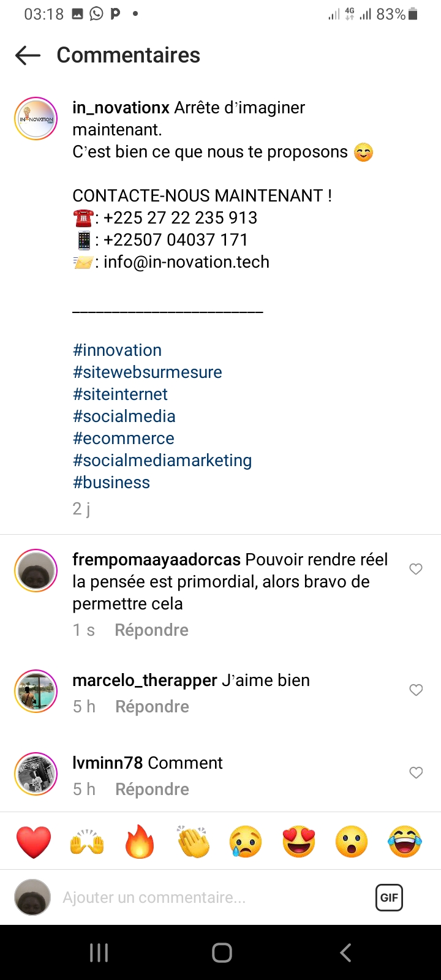The image size is (441, 980).
Task: Like frempomaayaadorcas's comment with the heart
Action: (416, 569)
